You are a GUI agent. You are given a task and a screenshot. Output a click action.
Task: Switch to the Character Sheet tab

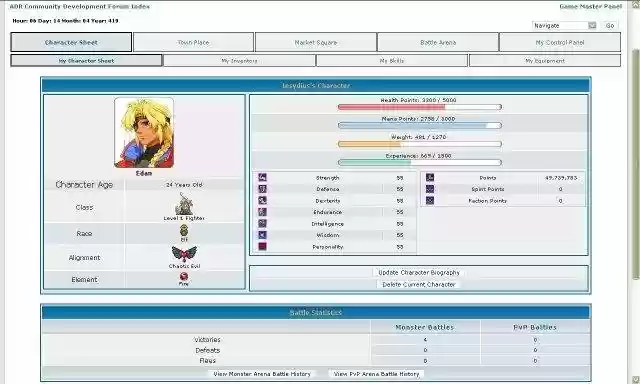click(x=71, y=42)
